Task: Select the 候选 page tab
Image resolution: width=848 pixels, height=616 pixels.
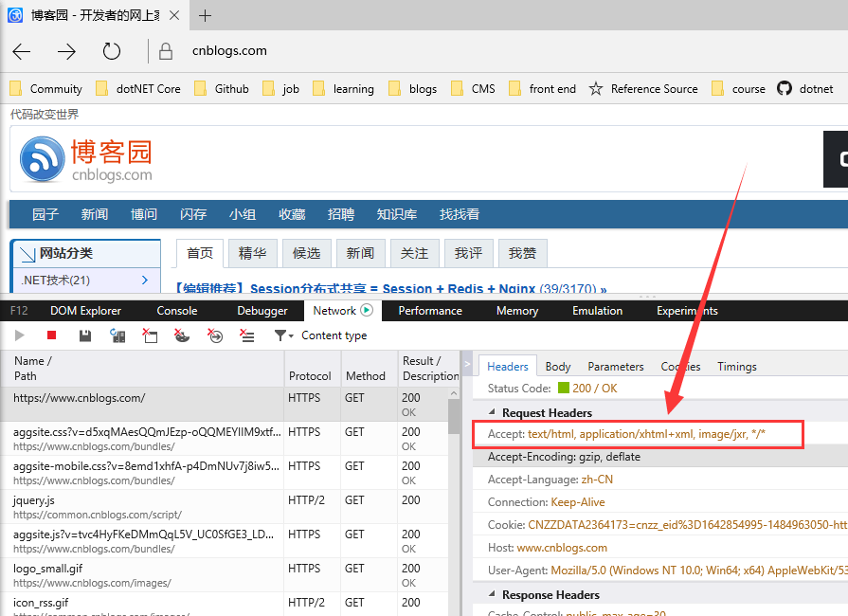Action: (307, 253)
